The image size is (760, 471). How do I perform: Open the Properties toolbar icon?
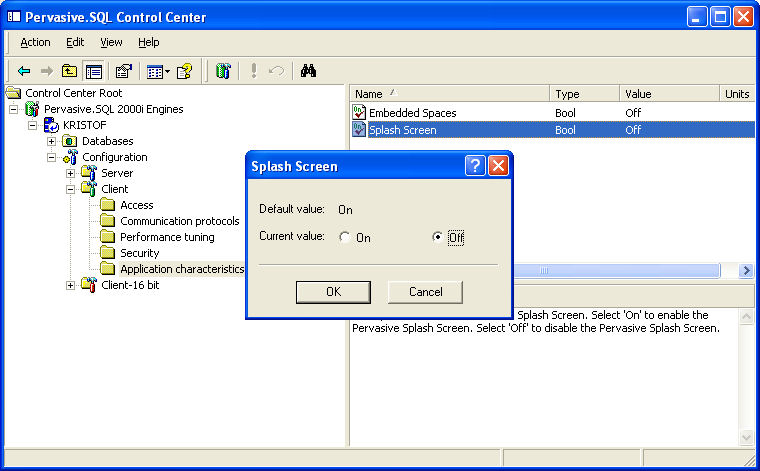tap(124, 71)
